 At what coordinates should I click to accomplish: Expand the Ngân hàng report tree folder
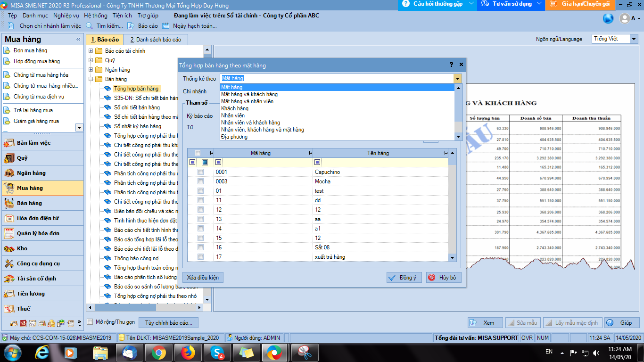pos(91,70)
